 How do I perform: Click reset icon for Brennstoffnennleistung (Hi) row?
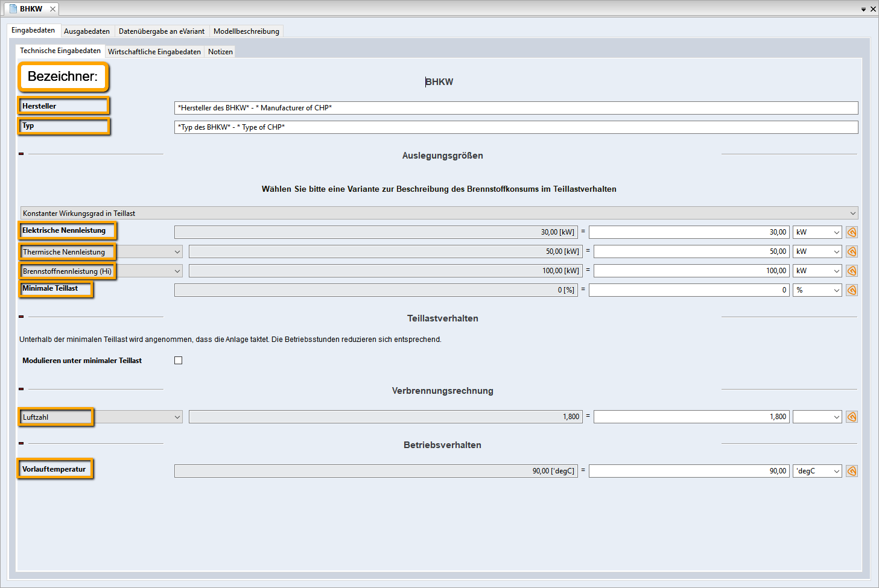(x=851, y=271)
